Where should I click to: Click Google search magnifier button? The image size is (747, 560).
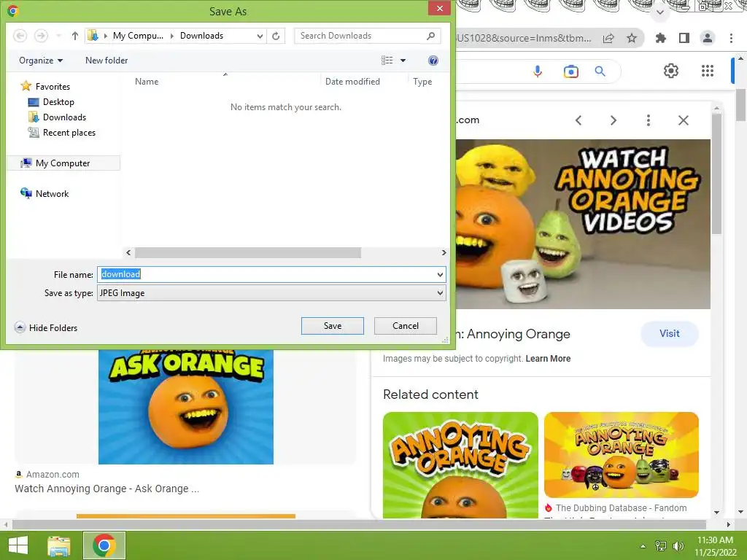pos(600,71)
